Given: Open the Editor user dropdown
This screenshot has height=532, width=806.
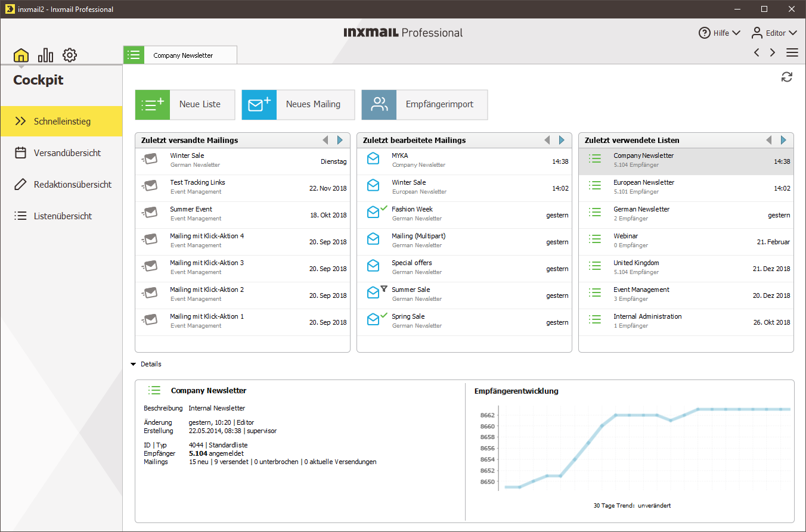Looking at the screenshot, I should pyautogui.click(x=774, y=33).
